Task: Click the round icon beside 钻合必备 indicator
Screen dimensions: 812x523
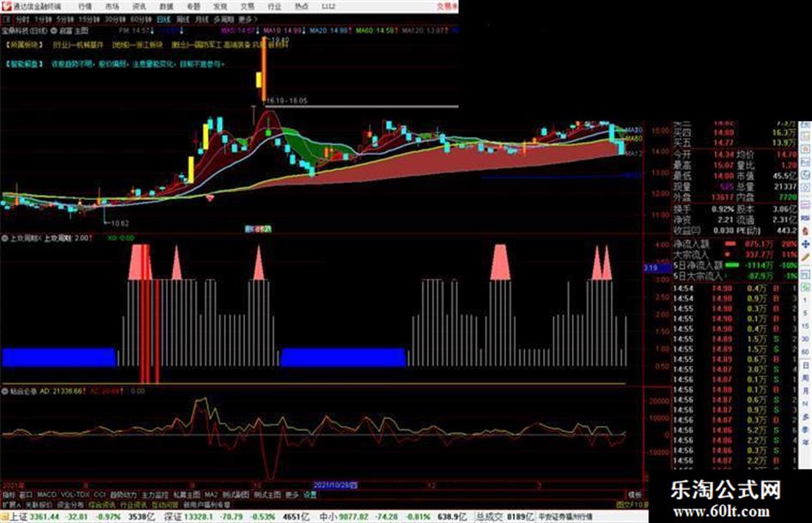Action: pyautogui.click(x=4, y=391)
